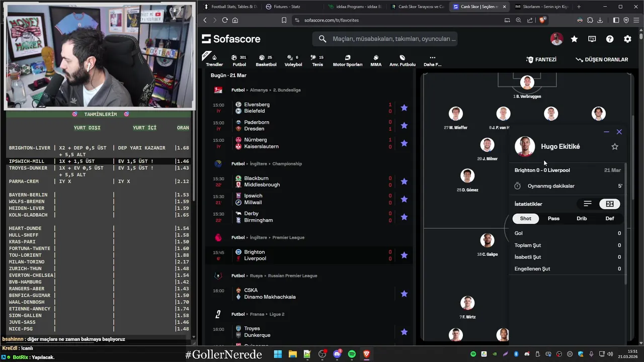Image resolution: width=644 pixels, height=362 pixels.
Task: Unfavorite the CSKA–Dinamo Makhachkala match star
Action: pyautogui.click(x=404, y=294)
